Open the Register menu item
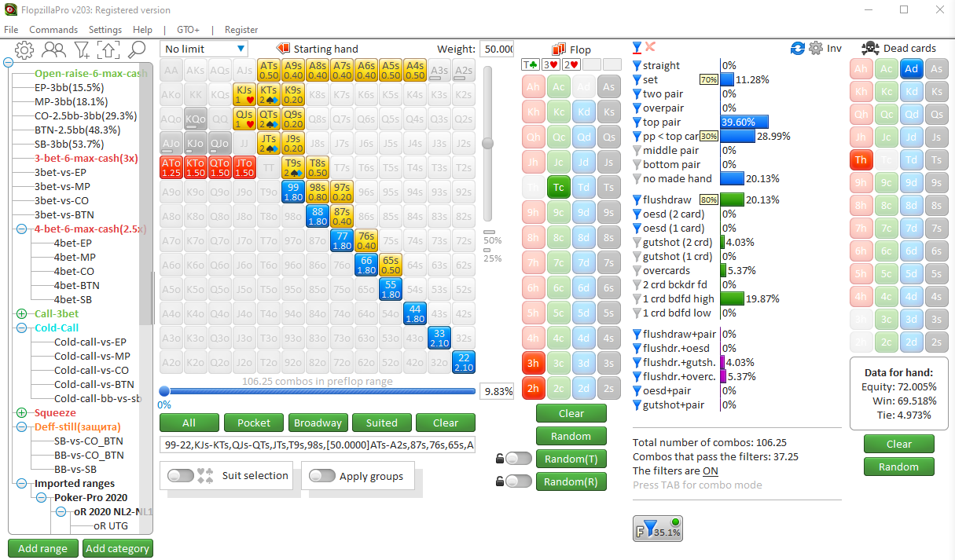This screenshot has height=560, width=955. [241, 30]
